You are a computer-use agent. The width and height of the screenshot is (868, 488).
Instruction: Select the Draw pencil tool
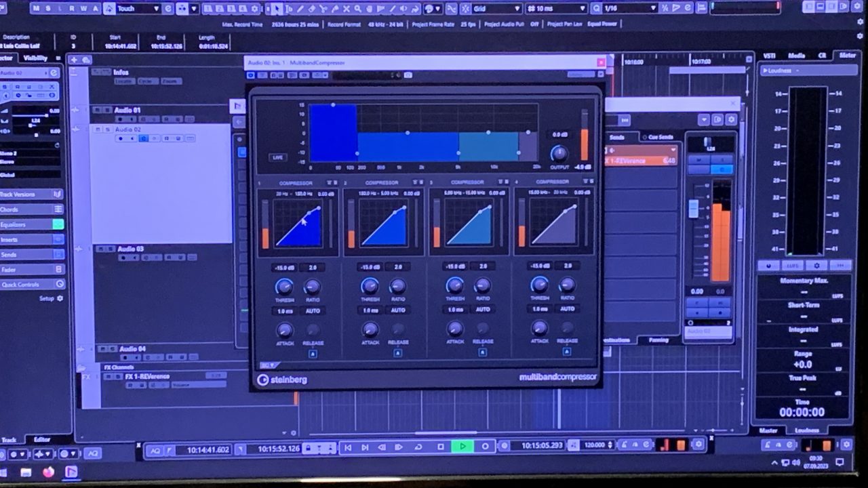point(300,9)
